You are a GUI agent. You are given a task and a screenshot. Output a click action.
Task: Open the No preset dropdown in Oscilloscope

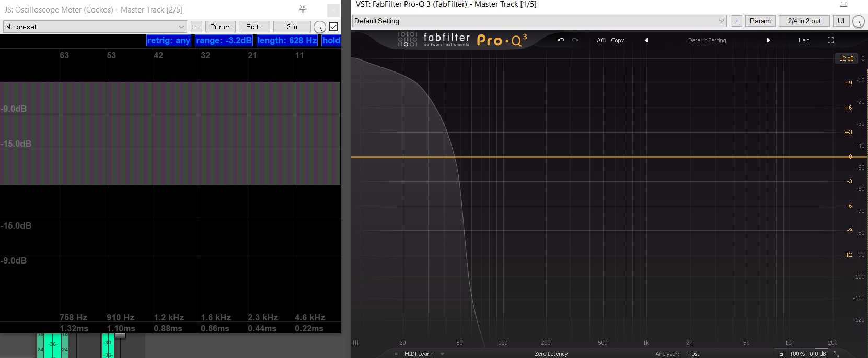(95, 27)
